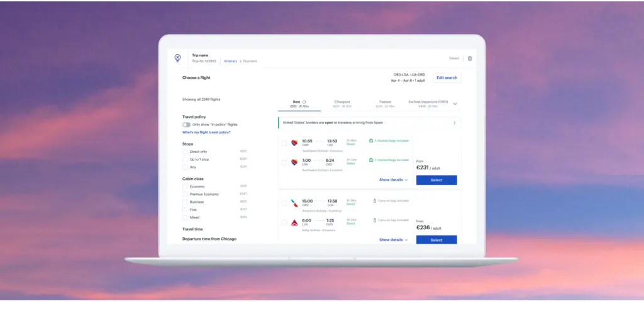
Task: Click the Travel time heading
Action: [192, 229]
